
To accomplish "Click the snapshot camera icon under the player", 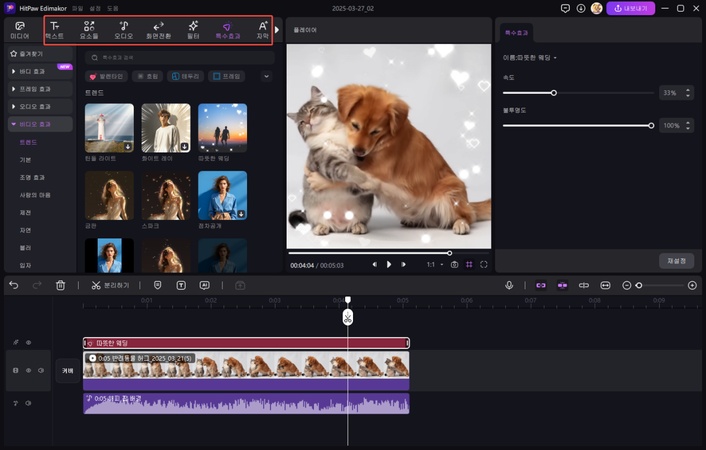I will [454, 264].
